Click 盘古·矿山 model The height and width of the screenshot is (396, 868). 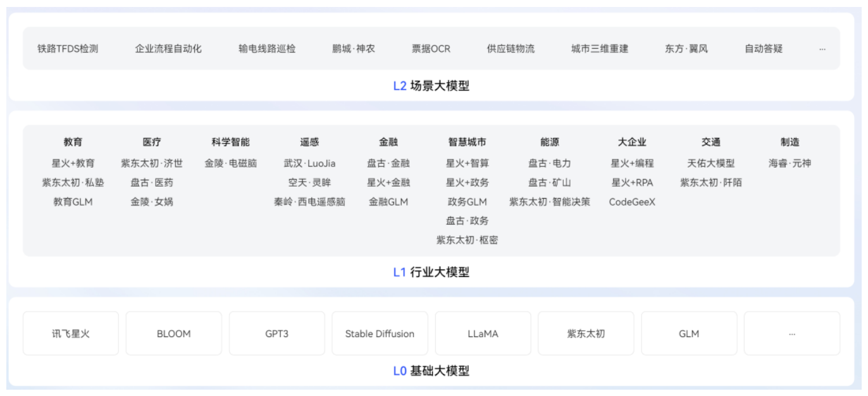(x=550, y=183)
